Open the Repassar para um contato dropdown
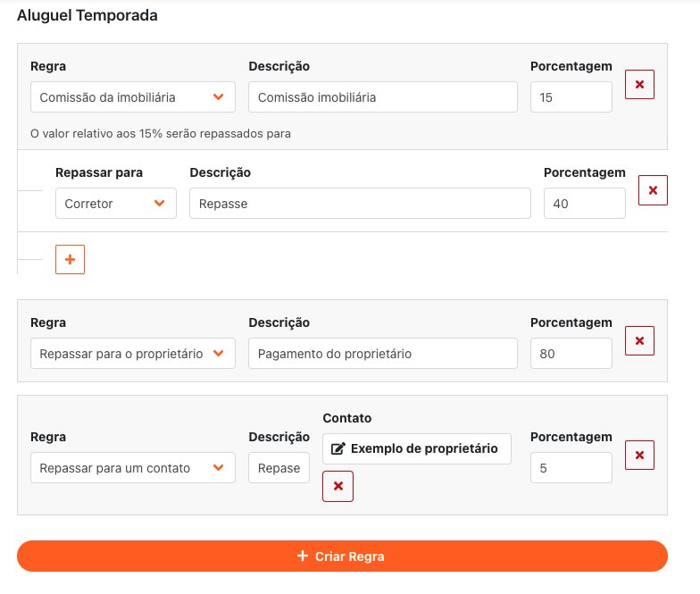700x594 pixels. tap(132, 468)
